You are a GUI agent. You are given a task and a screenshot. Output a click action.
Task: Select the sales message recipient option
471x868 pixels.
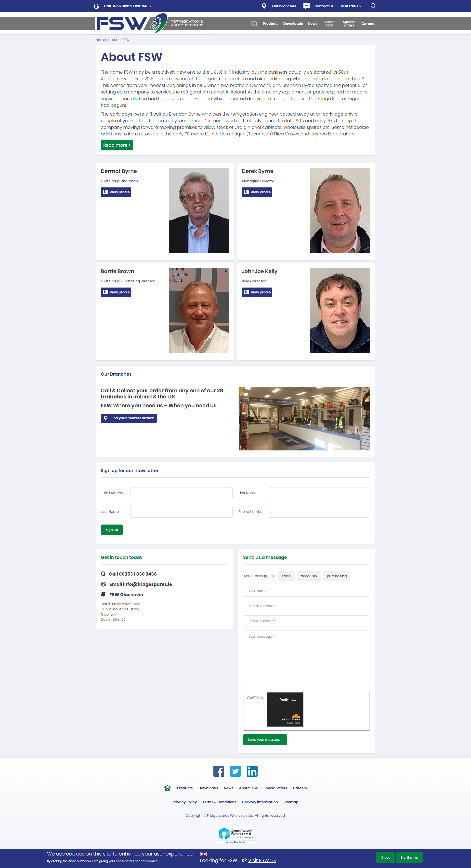286,576
